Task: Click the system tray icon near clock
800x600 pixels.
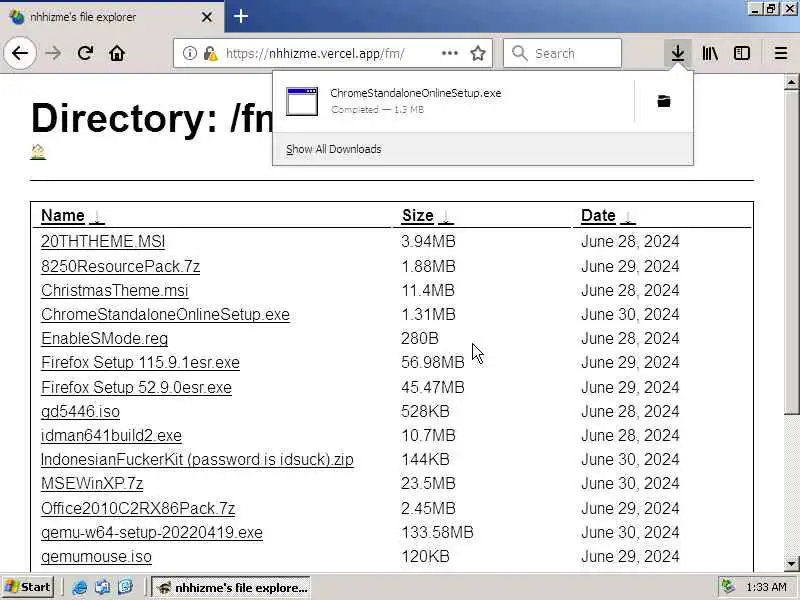Action: click(x=728, y=587)
